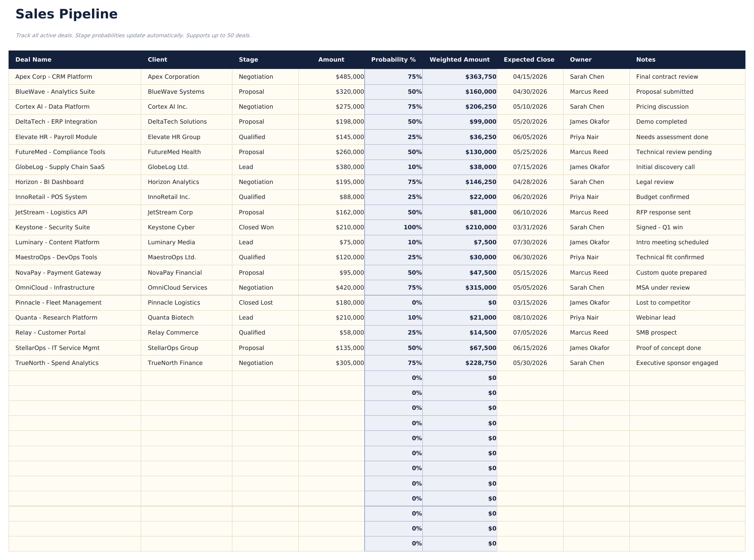Click the Expected Close column header

point(529,59)
